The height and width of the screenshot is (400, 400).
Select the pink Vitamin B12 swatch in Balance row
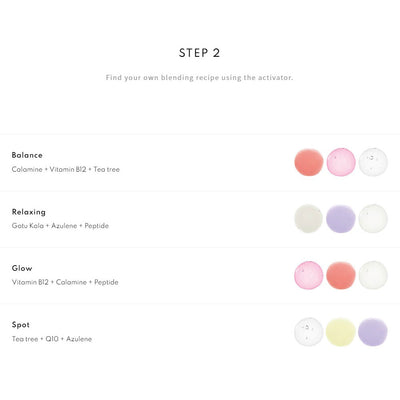(341, 162)
